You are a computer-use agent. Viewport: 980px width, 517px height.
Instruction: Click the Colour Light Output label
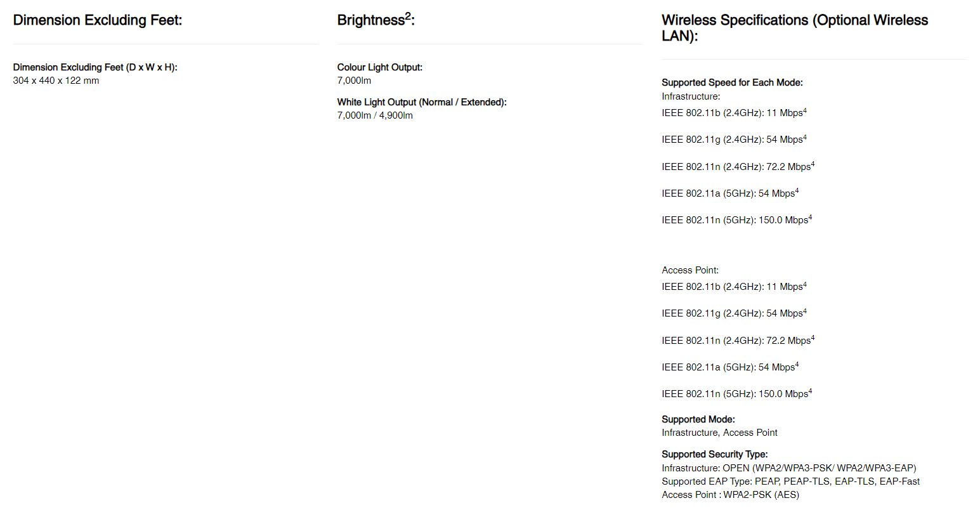tap(379, 67)
